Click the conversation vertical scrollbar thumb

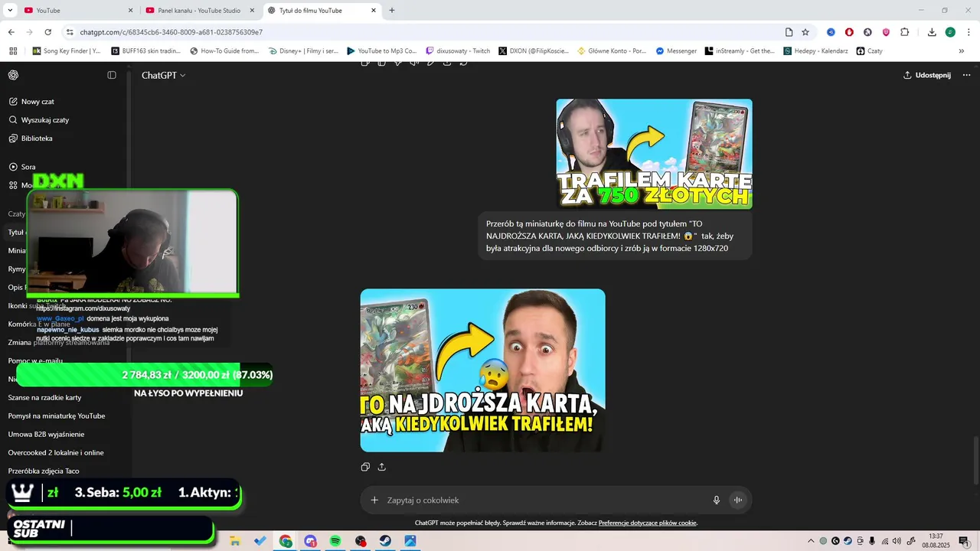(x=975, y=461)
